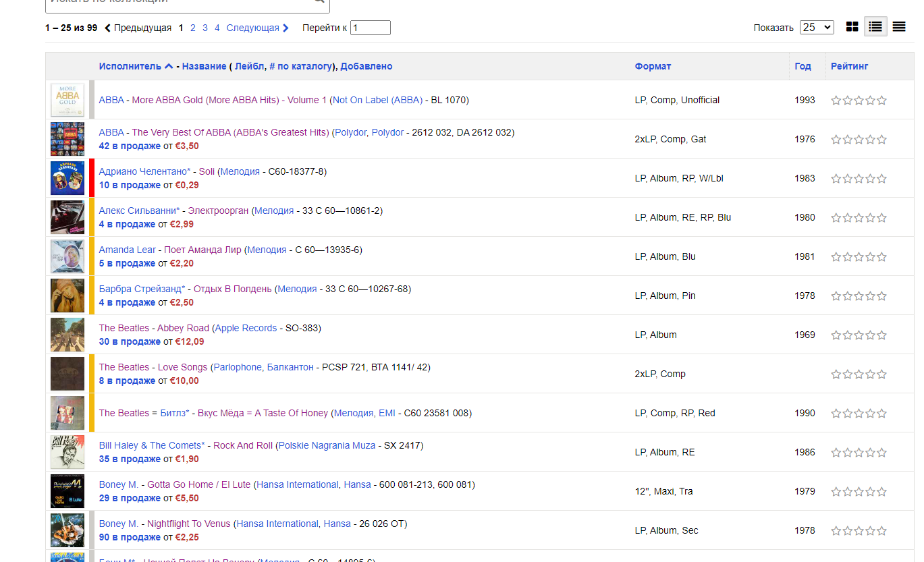Sort the collection by Формат column
The width and height of the screenshot is (924, 562).
(x=653, y=66)
